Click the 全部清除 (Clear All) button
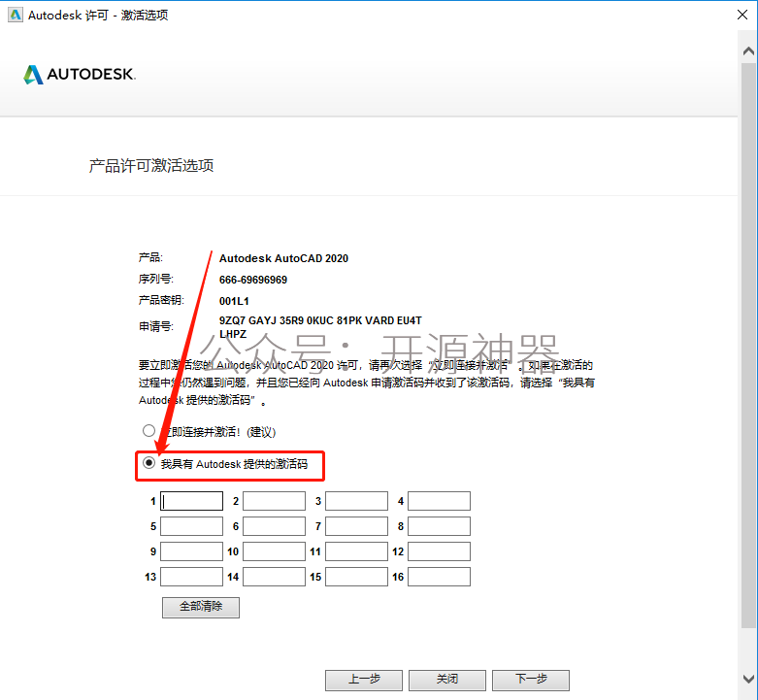 pyautogui.click(x=201, y=607)
